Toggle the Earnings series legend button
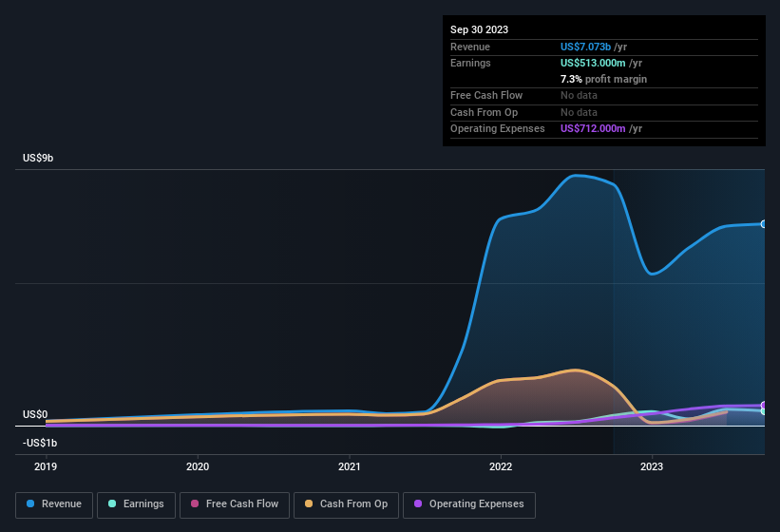This screenshot has height=532, width=780. coord(136,505)
